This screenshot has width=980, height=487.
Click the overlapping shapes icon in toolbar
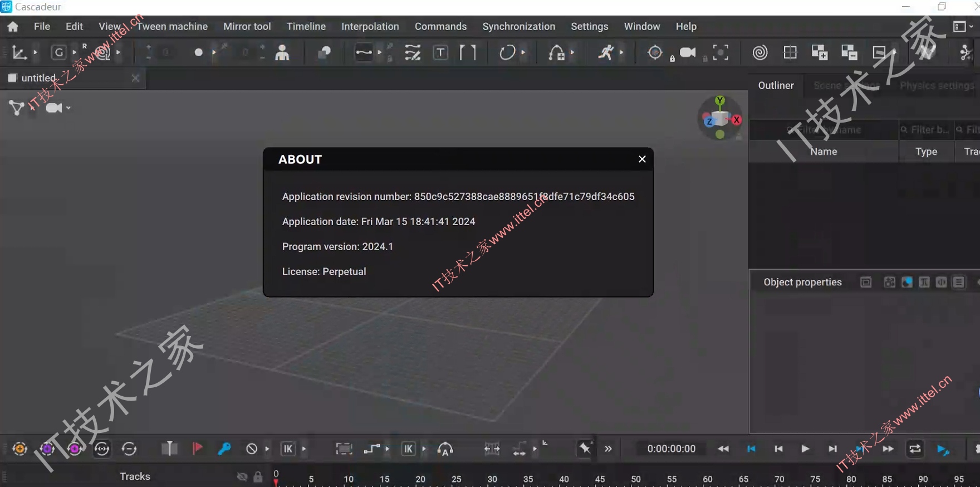(x=324, y=53)
